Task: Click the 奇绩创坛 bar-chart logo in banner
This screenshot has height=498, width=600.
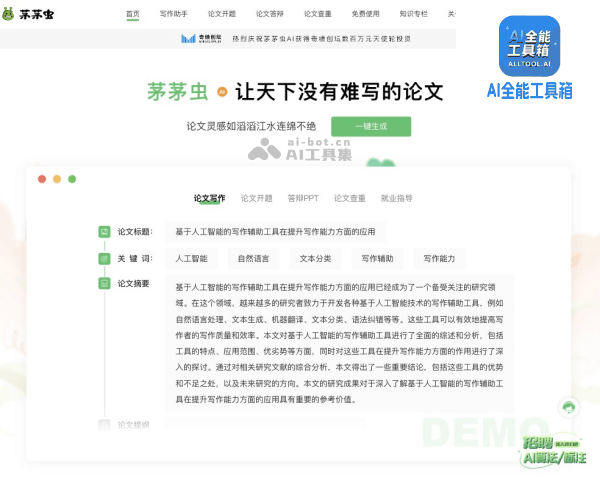Action: pos(188,38)
